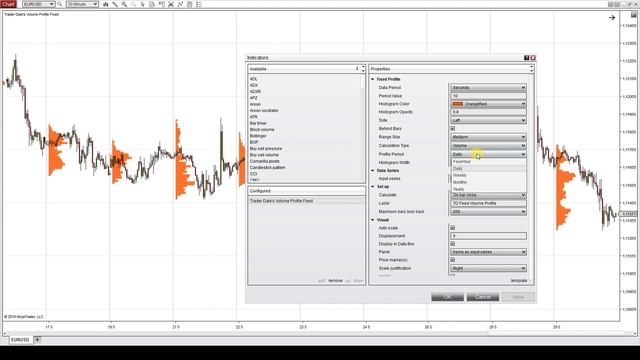Open the Side dropdown set to Left
Image resolution: width=640 pixels, height=360 pixels.
coord(488,120)
